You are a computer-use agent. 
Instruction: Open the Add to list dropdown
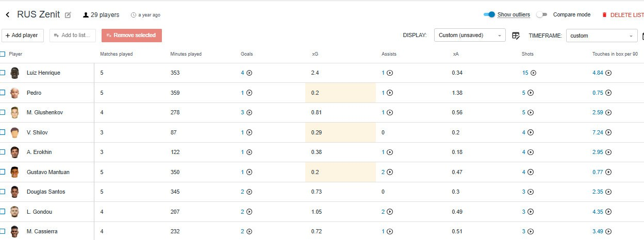[73, 36]
